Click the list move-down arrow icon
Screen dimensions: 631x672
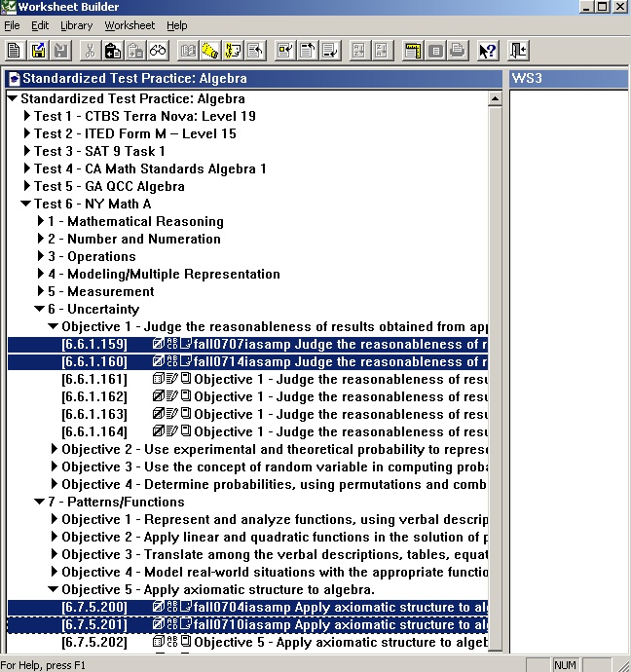330,51
